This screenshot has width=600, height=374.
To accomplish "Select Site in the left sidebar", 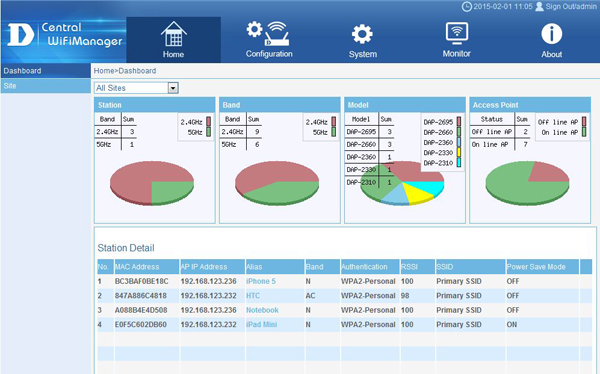I will pyautogui.click(x=46, y=86).
